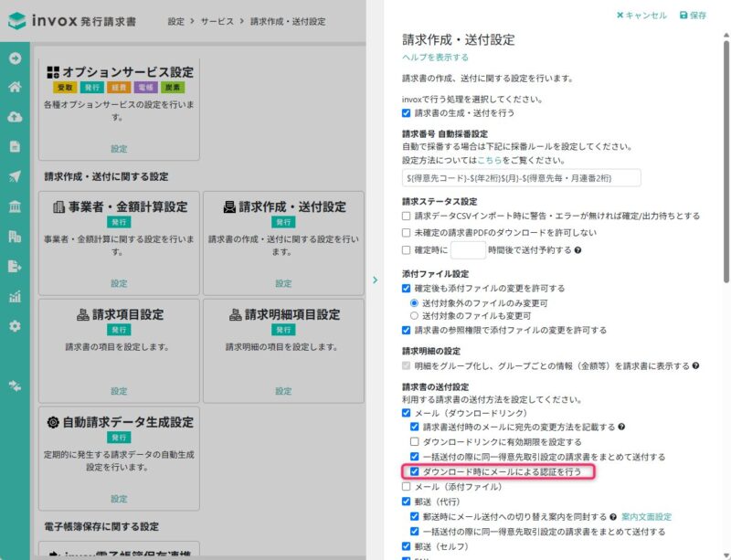Enable 確定時に時間後で送付予約する checkbox
731x560 pixels.
[406, 250]
